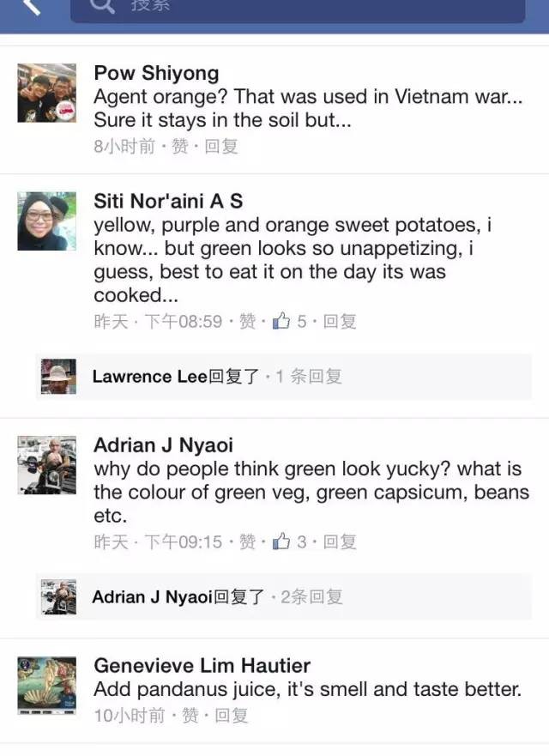
Task: Tap the thumbs-up icon on Adrian's comment
Action: tap(281, 542)
